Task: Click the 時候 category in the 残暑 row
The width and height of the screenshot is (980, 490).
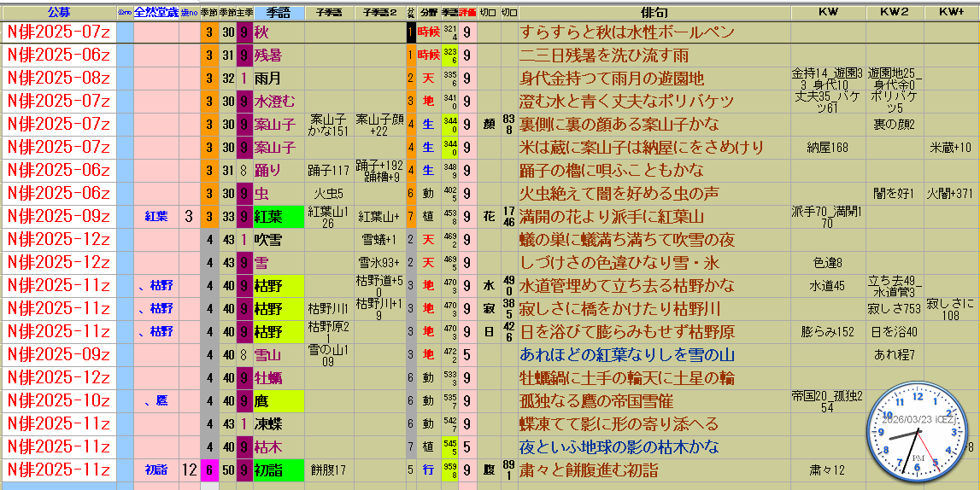Action: click(429, 55)
